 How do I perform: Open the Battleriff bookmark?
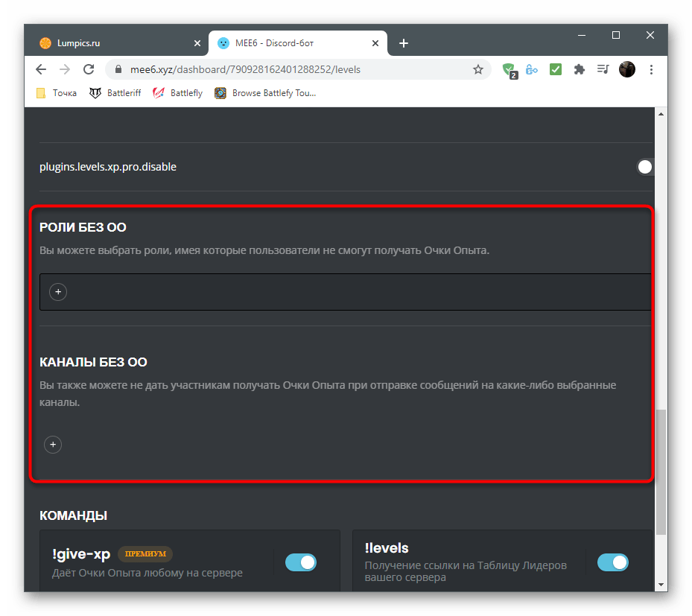(115, 93)
